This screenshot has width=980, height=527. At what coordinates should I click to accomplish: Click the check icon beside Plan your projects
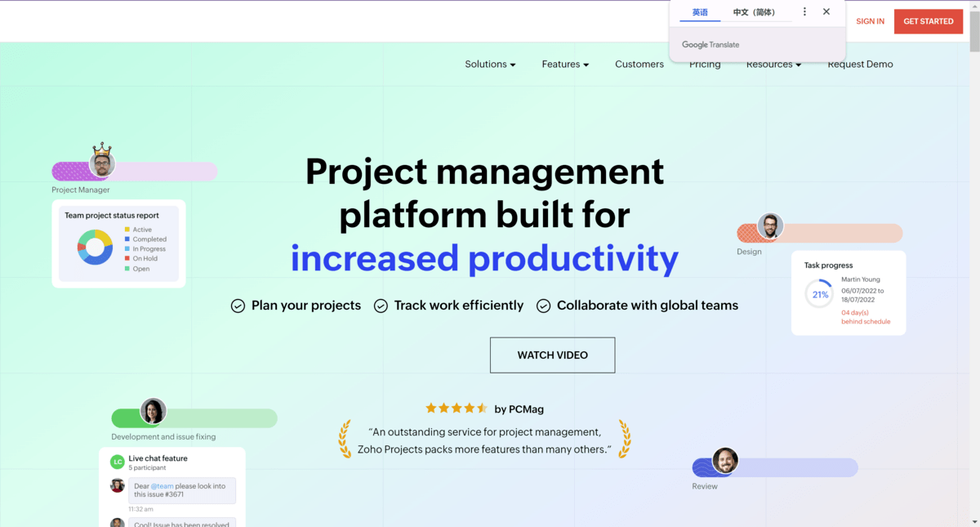tap(238, 306)
